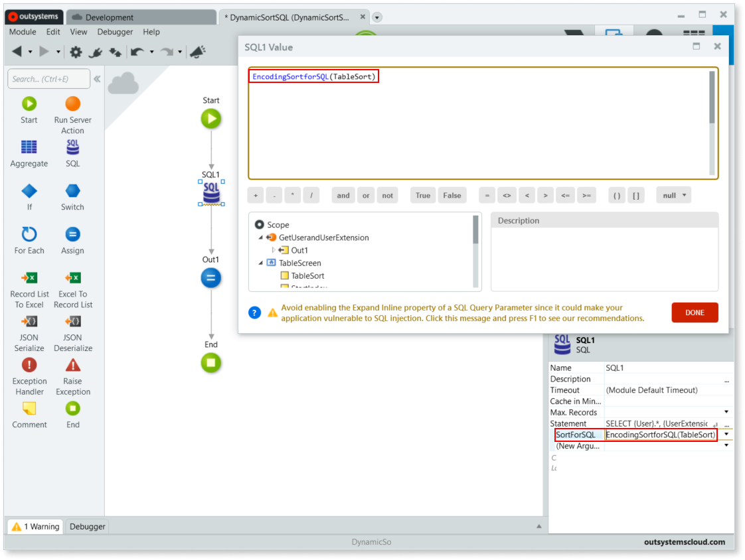
Task: Pick the For Each tool icon
Action: click(29, 234)
